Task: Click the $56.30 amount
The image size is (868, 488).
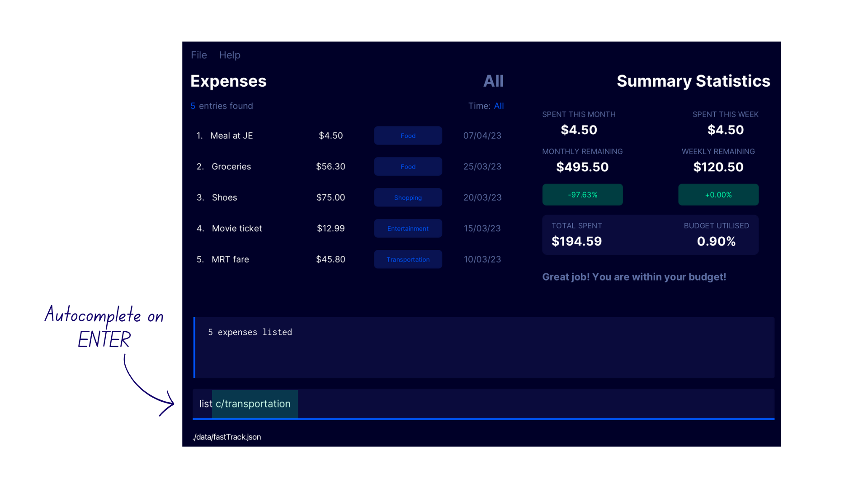Action: pyautogui.click(x=330, y=166)
